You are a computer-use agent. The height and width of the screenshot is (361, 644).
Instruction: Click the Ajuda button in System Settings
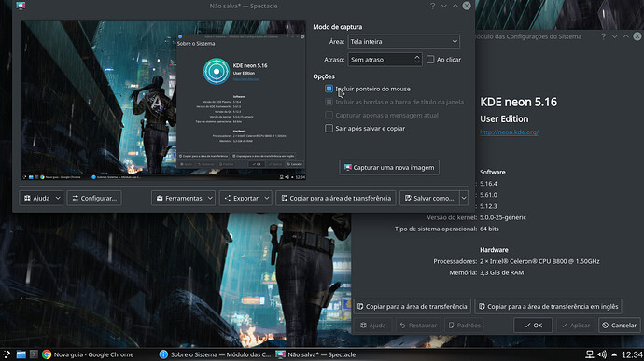[373, 326]
